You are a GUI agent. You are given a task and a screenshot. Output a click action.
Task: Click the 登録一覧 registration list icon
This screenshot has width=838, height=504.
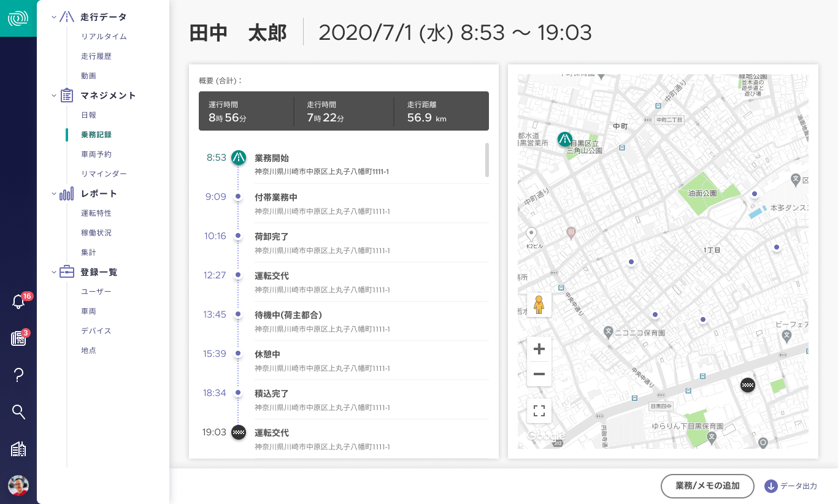click(x=66, y=272)
